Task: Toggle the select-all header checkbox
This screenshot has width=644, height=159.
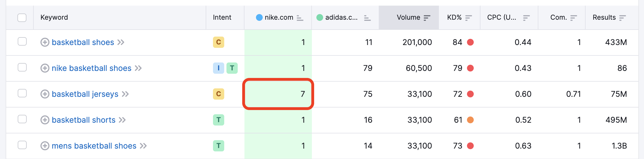Action: [x=22, y=17]
